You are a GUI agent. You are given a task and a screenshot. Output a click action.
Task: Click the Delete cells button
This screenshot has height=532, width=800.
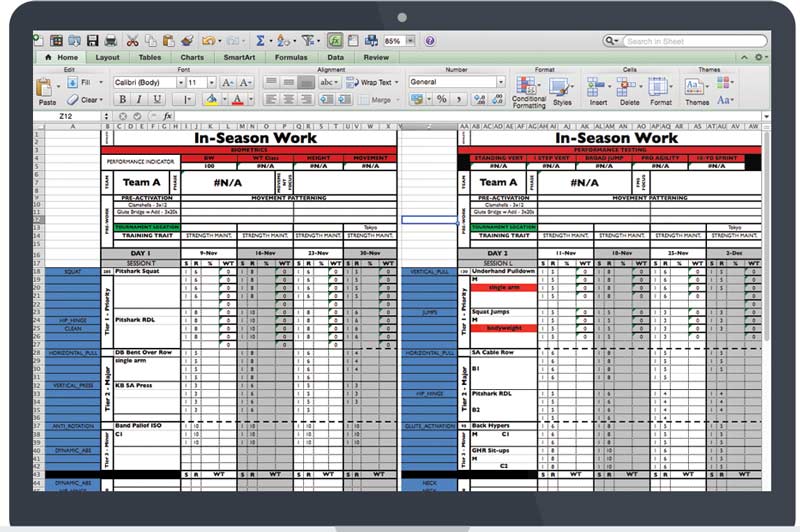point(629,92)
